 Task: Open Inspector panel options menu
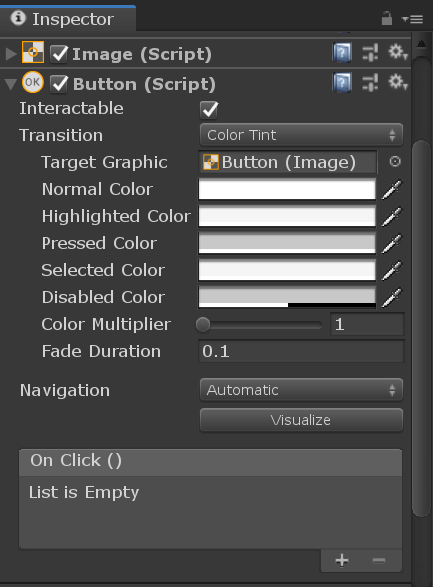[x=412, y=19]
